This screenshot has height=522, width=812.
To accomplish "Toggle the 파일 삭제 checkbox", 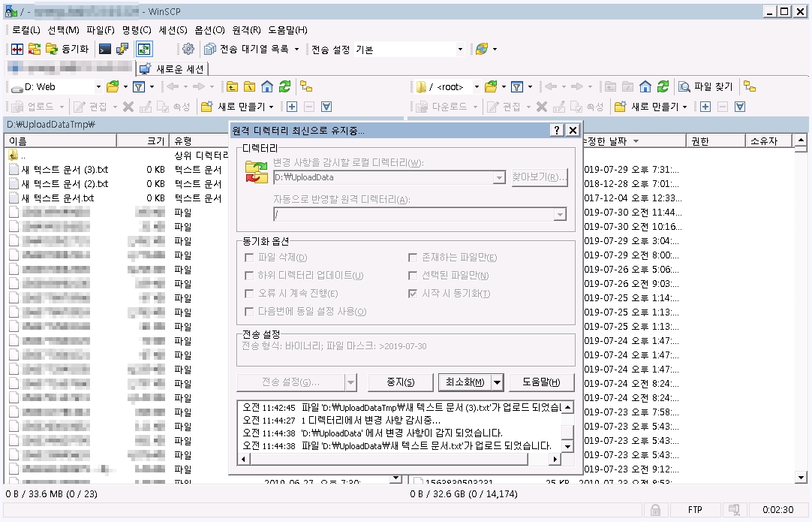I will click(249, 258).
